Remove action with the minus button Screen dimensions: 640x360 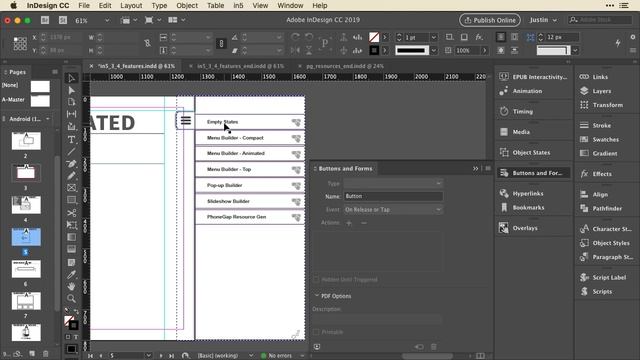(x=364, y=223)
